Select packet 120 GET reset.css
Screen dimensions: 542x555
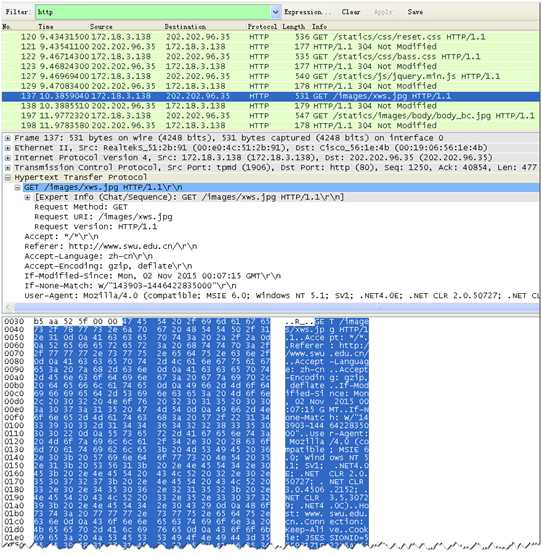271,37
